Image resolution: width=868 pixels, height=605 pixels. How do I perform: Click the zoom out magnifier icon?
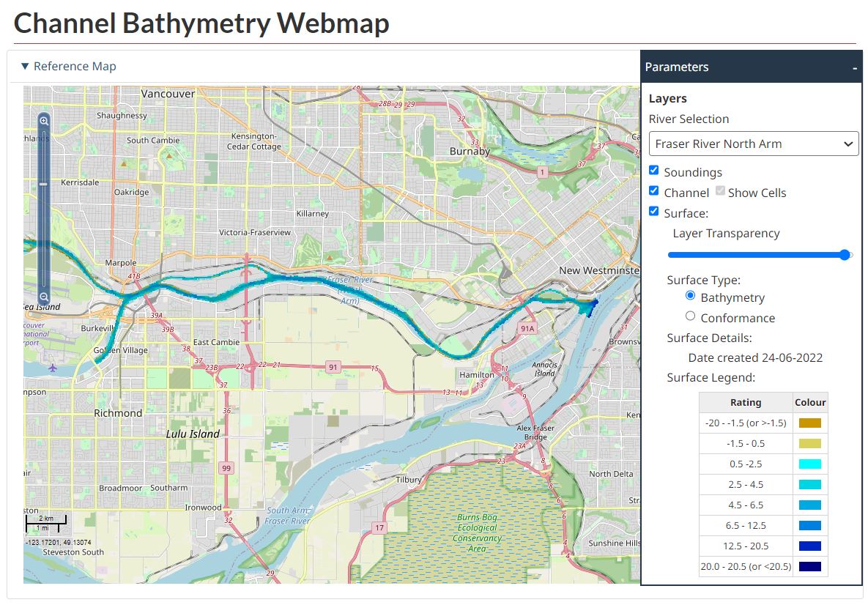coord(44,297)
